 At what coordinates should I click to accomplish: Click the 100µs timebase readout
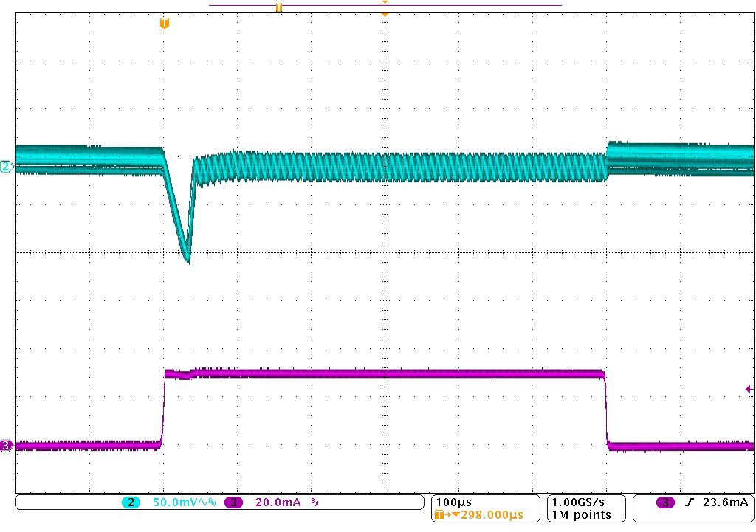[x=454, y=502]
